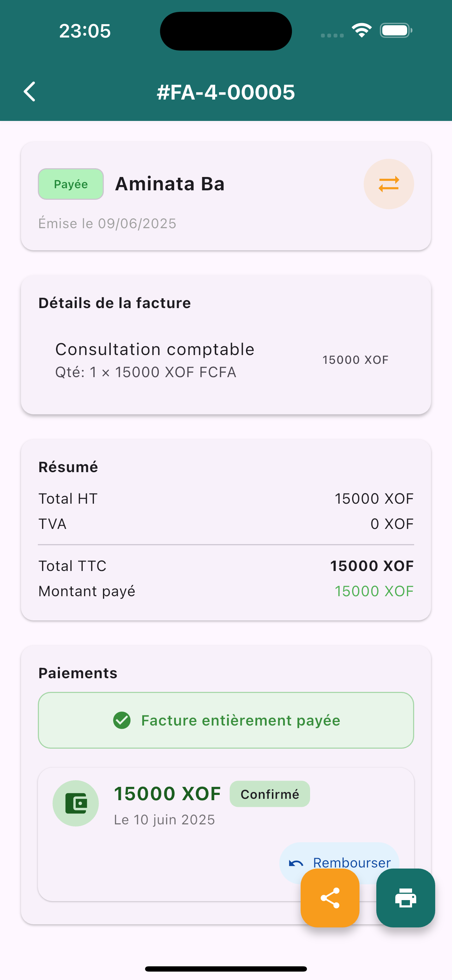Tap the Émise le 09/06/2025 date
The height and width of the screenshot is (980, 452).
click(107, 223)
